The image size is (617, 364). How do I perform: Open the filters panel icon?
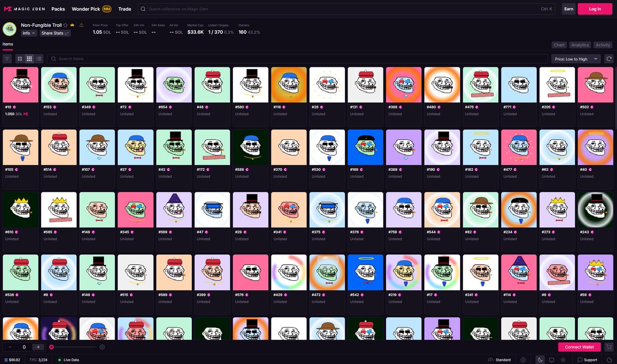(x=7, y=59)
